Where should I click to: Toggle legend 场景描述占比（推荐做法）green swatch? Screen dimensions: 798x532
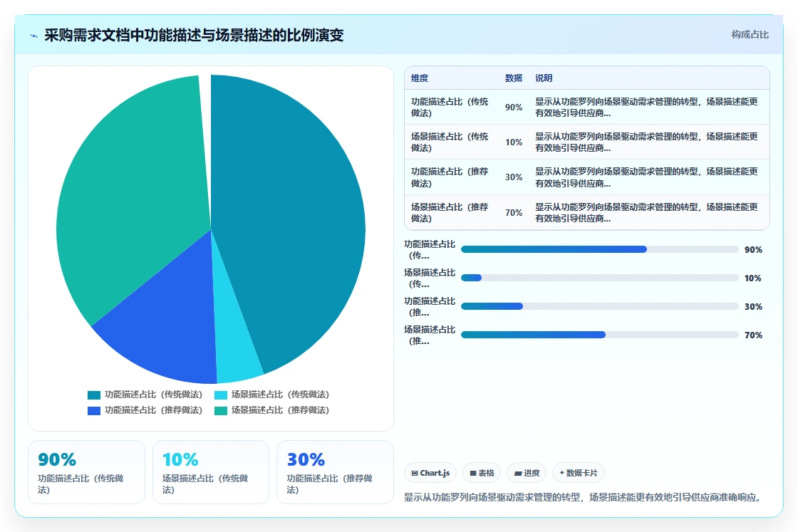[x=220, y=411]
